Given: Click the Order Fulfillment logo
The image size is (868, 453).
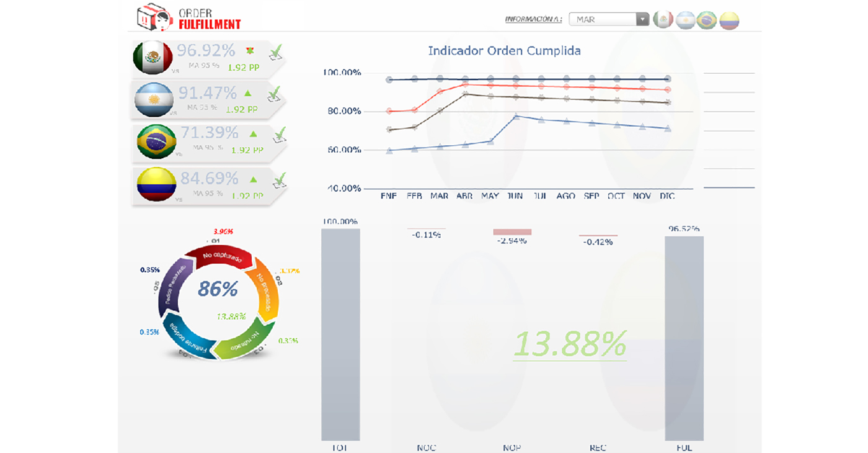Looking at the screenshot, I should pyautogui.click(x=189, y=17).
